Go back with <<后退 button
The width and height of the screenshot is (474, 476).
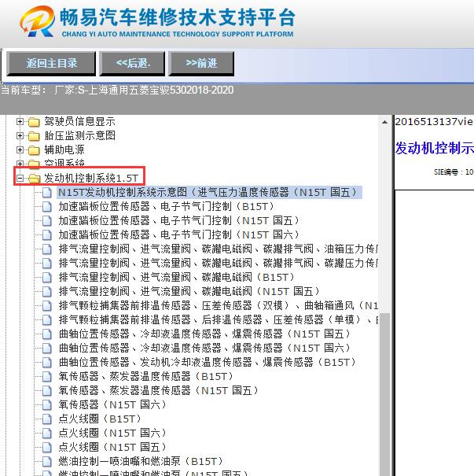132,64
